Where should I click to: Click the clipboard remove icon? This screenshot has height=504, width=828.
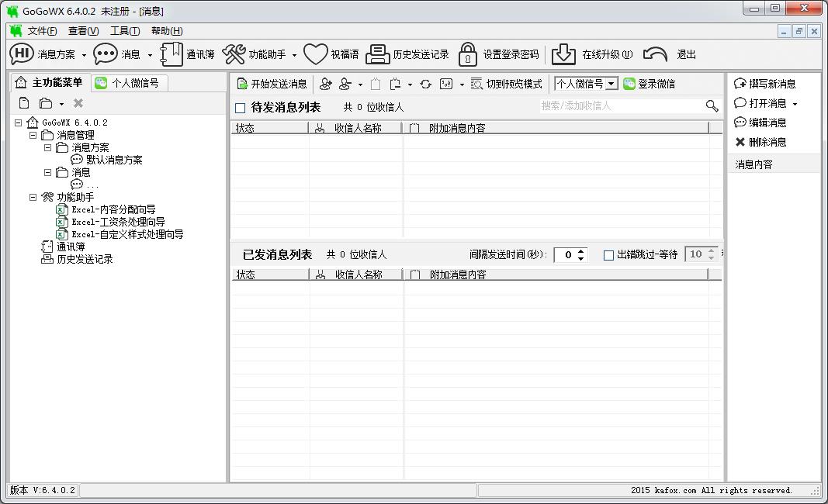395,84
